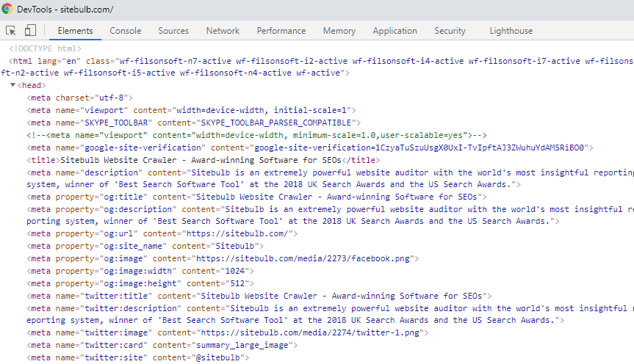Image resolution: width=634 pixels, height=364 pixels.
Task: Click the twitter-1.png URL value
Action: pos(310,333)
